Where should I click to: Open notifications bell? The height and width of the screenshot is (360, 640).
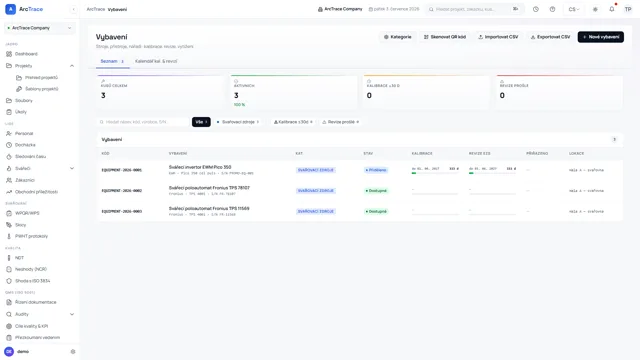click(611, 9)
